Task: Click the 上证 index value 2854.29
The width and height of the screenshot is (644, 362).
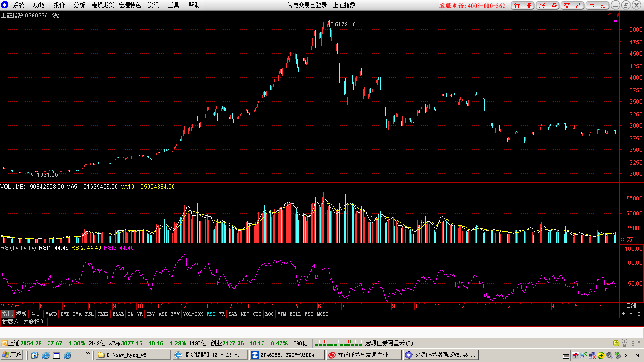Action: coord(31,343)
